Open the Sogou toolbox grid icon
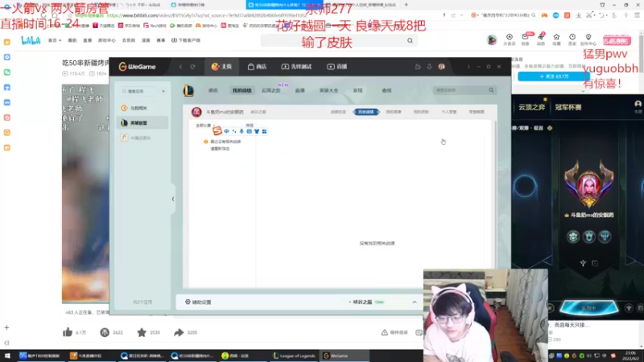Screen dimensions: 644x362 point(264,131)
